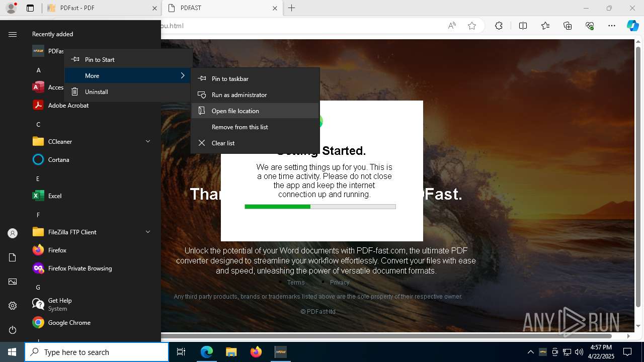Select Open file location
This screenshot has height=362, width=644.
255,111
